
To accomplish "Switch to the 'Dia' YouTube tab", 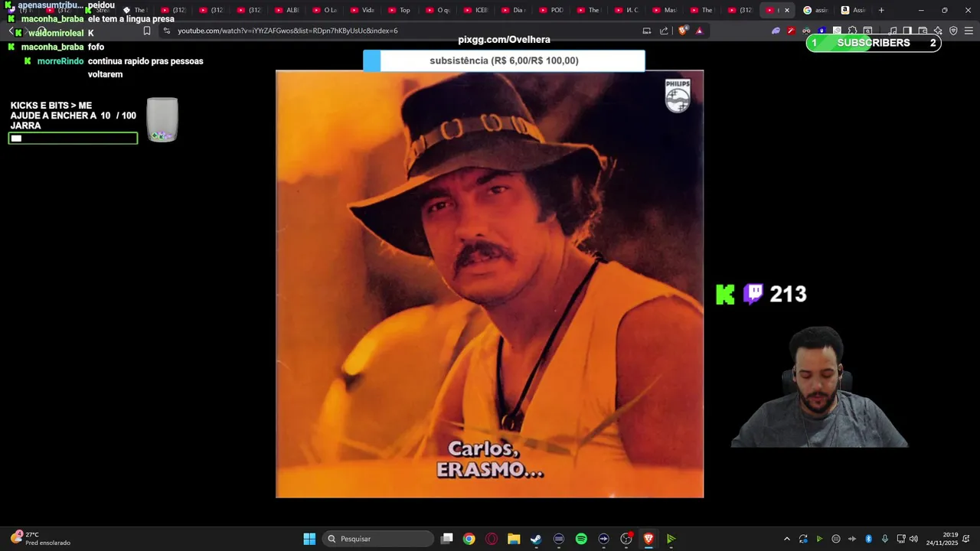I will click(x=514, y=10).
